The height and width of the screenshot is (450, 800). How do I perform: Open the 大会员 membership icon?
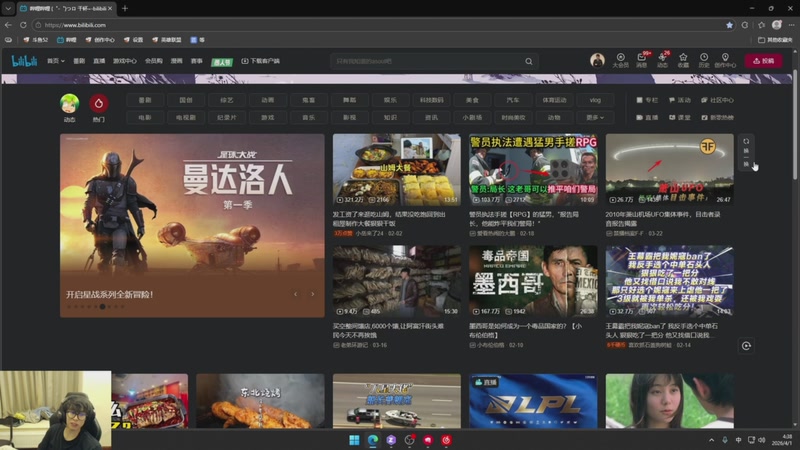click(620, 60)
